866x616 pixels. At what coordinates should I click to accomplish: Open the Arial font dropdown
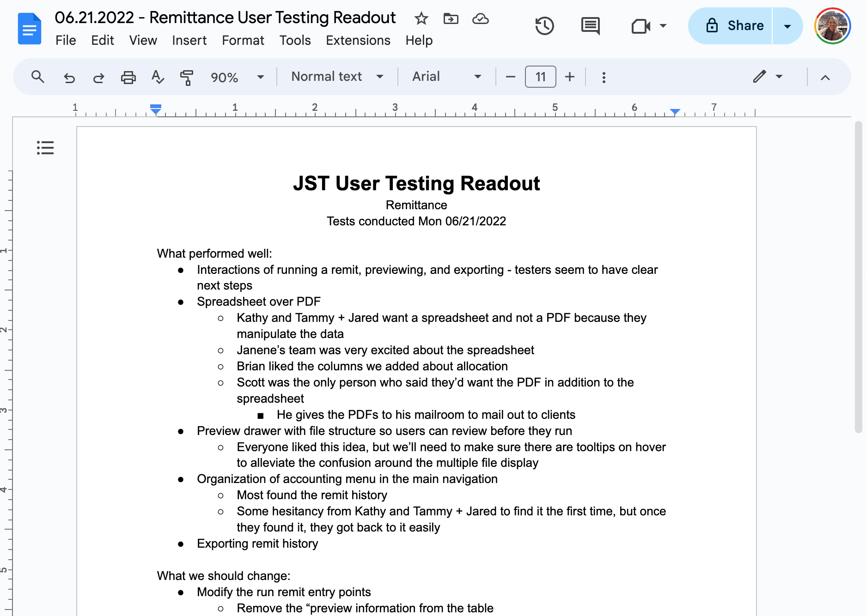[x=447, y=77]
